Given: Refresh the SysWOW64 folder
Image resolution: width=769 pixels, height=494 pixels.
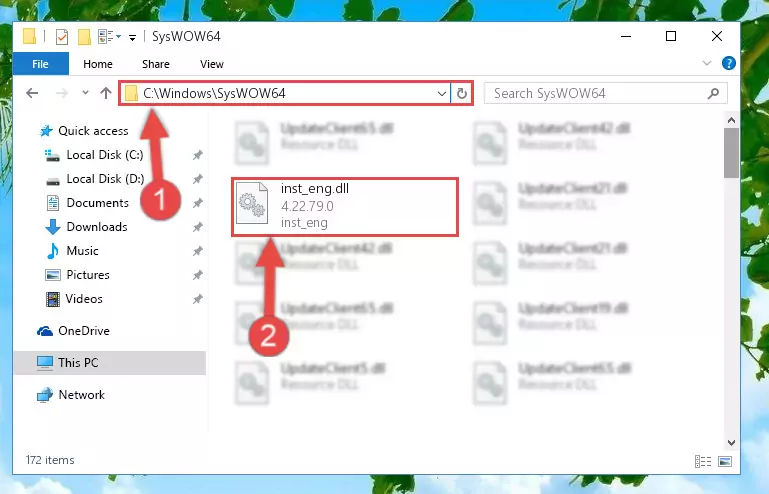Looking at the screenshot, I should tap(461, 93).
